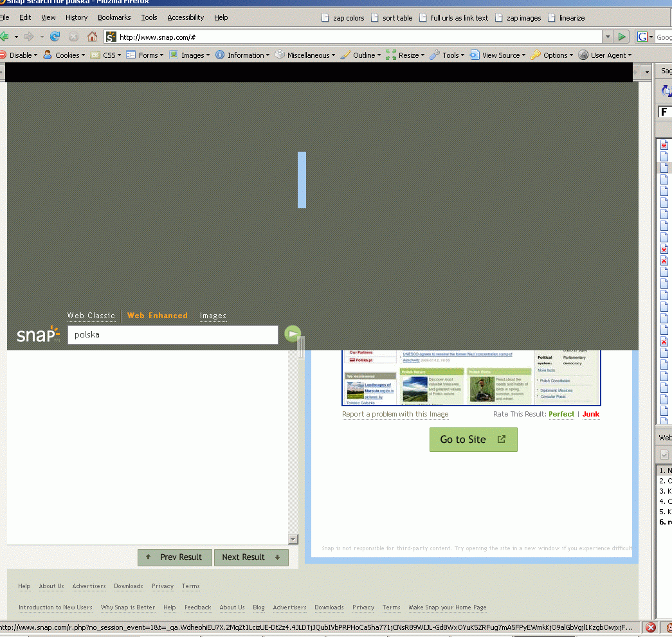Toggle the checkbox in sidebar Web panel

[x=665, y=454]
